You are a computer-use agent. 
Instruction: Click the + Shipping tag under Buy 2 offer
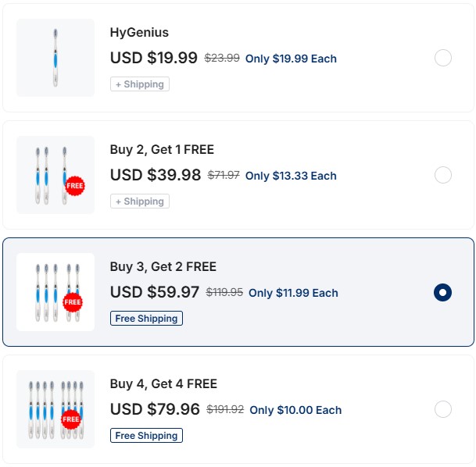coord(140,201)
